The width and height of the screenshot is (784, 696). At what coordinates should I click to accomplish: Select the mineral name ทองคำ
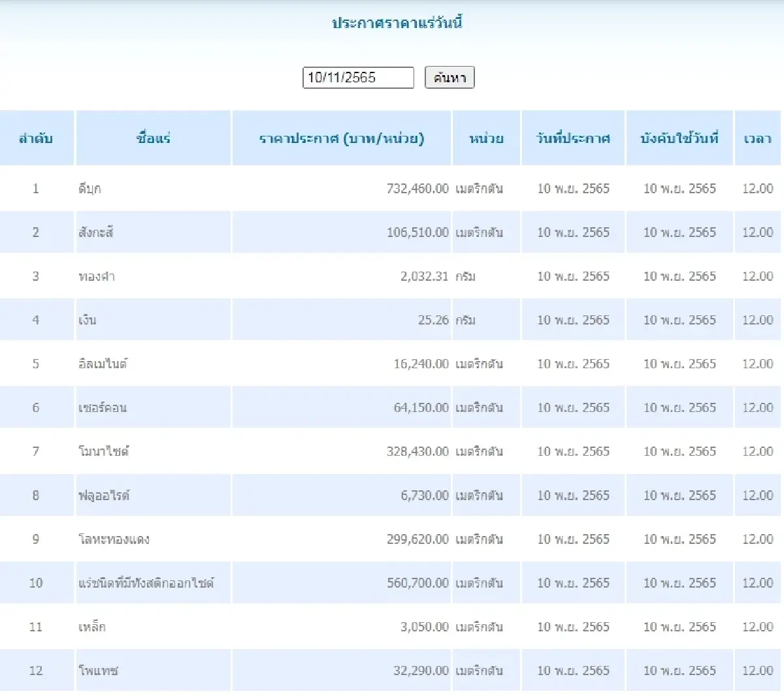coord(97,276)
